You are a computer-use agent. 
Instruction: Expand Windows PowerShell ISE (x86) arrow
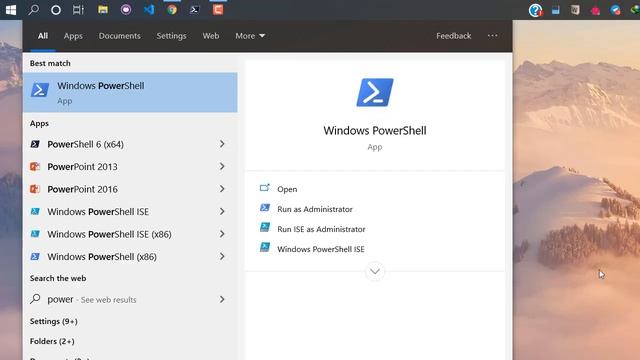coord(222,234)
